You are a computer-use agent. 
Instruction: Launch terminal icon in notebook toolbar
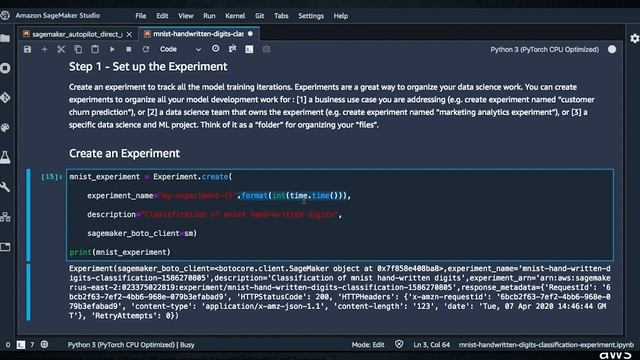click(249, 49)
